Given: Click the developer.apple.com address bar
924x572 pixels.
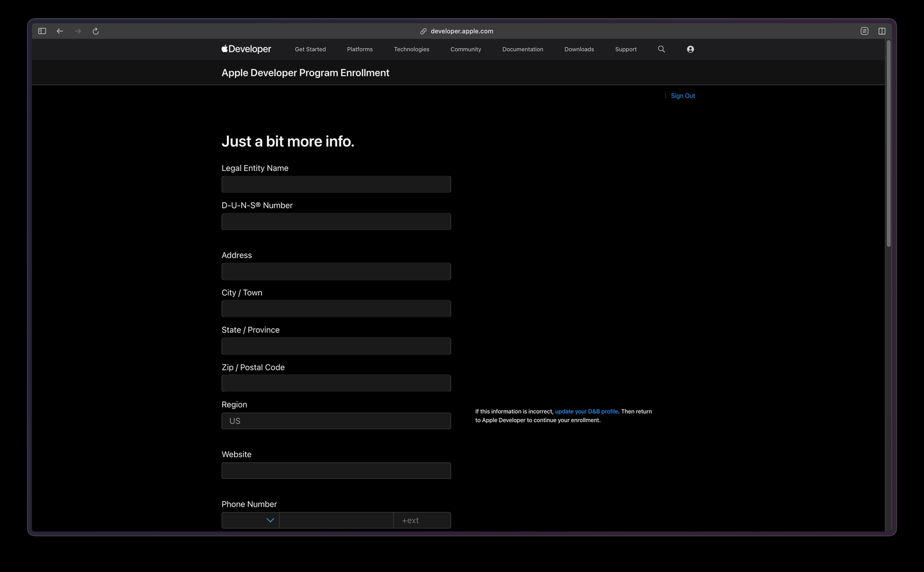Looking at the screenshot, I should pyautogui.click(x=462, y=31).
